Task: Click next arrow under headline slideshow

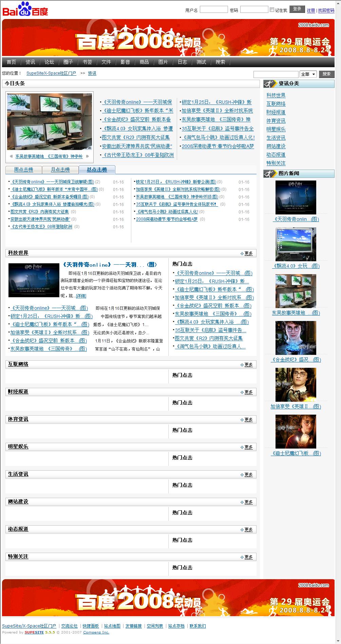Action: click(x=87, y=156)
